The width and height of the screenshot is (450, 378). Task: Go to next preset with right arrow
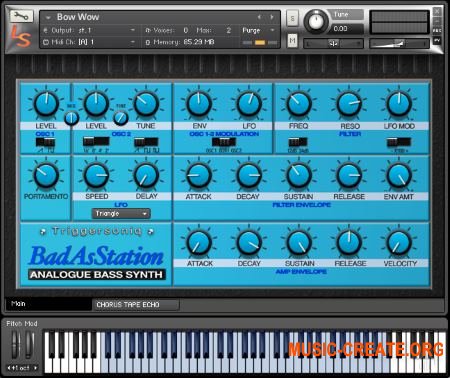click(x=272, y=17)
